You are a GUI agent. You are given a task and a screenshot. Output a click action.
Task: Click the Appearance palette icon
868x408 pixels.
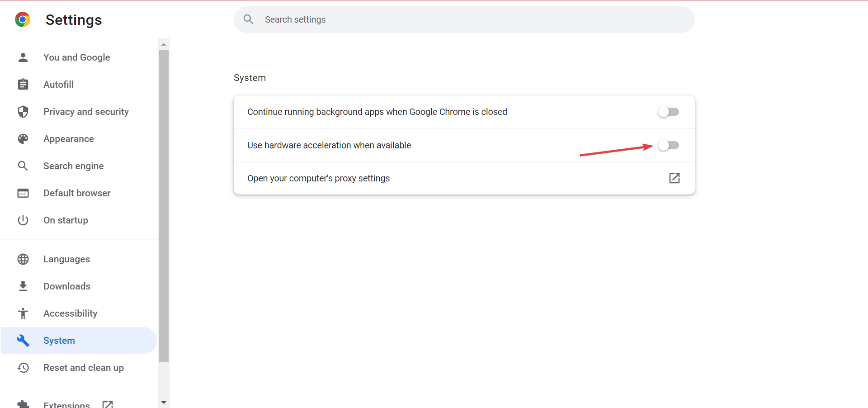(23, 139)
